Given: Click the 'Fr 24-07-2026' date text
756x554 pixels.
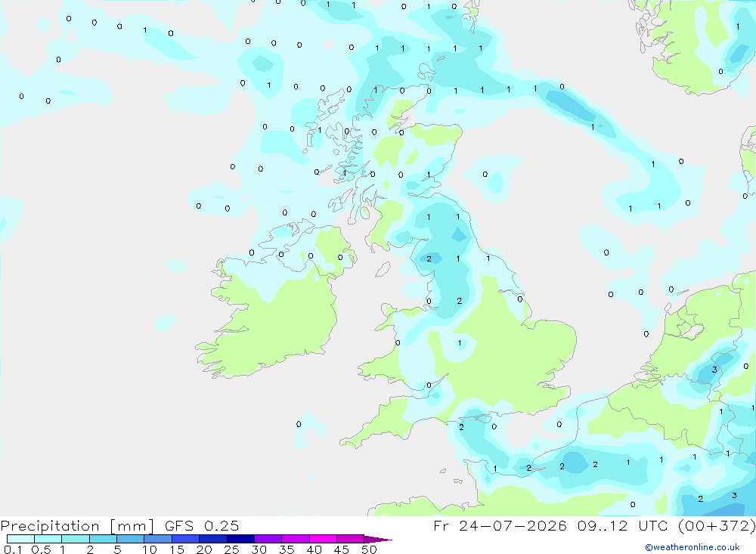Looking at the screenshot, I should [500, 525].
